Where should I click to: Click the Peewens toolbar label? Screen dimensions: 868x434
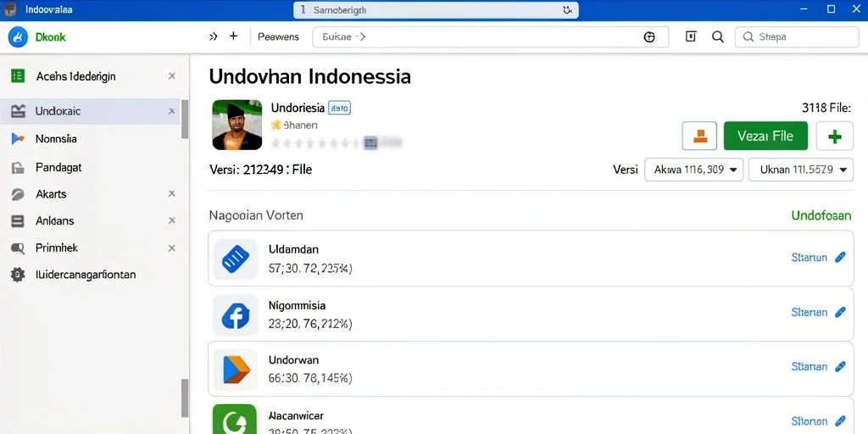[x=278, y=37]
